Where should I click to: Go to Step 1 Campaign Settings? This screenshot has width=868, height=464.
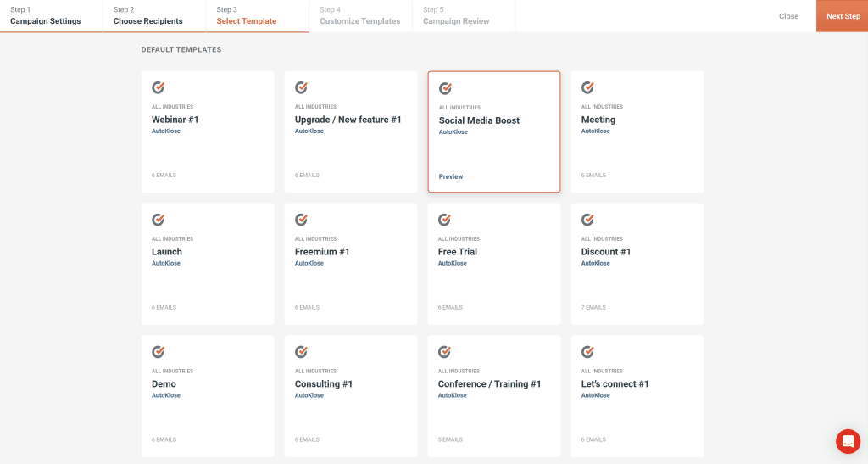pos(51,16)
